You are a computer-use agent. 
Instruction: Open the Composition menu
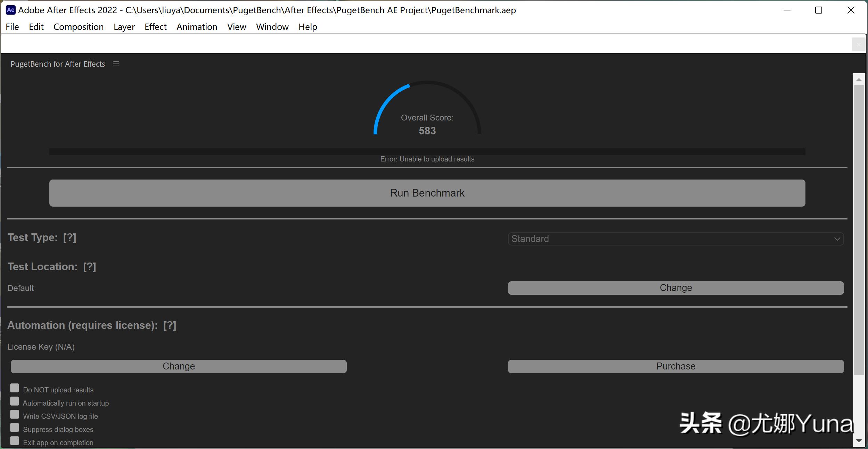pos(79,27)
